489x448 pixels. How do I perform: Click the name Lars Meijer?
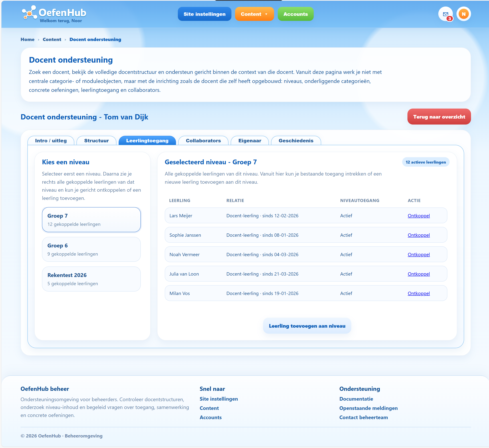coord(181,215)
